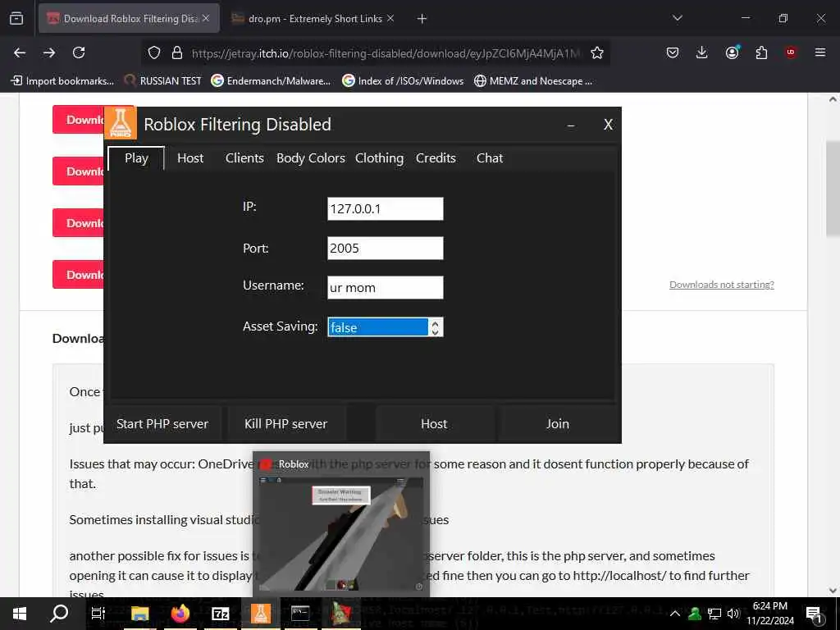The width and height of the screenshot is (840, 630).
Task: Open a new browser tab
Action: [422, 19]
